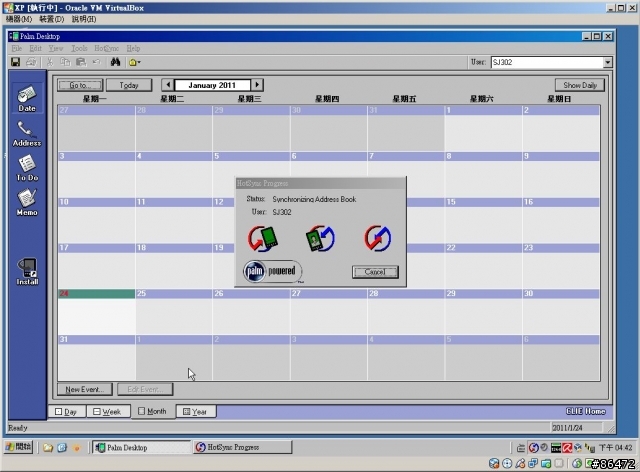Open the Edit menu

tap(36, 49)
